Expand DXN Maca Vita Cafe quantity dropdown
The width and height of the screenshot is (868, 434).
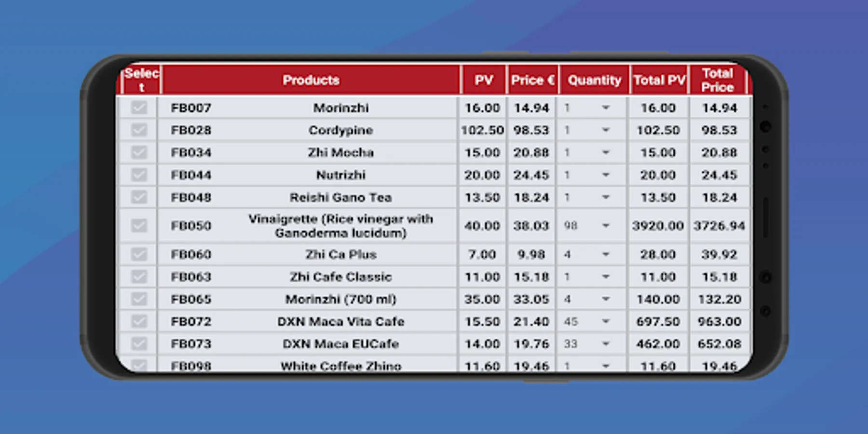[x=591, y=321]
